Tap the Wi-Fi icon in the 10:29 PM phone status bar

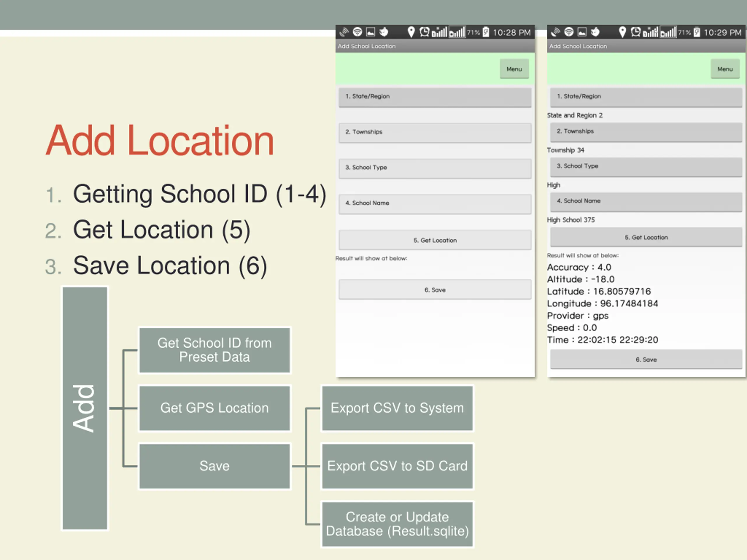569,32
